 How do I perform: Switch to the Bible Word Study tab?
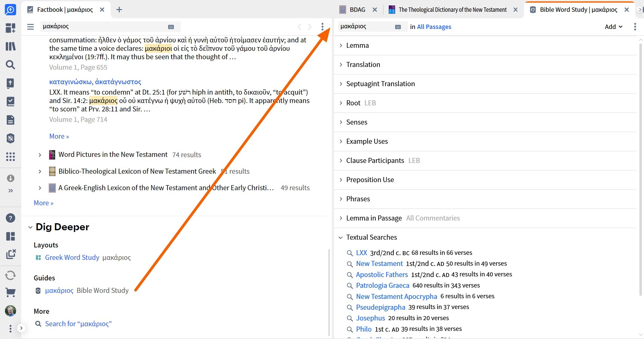(x=573, y=10)
